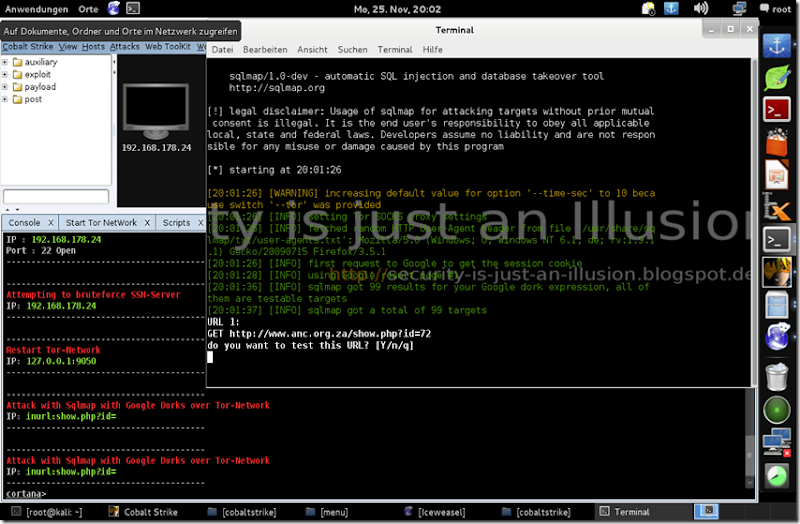This screenshot has height=524, width=800.
Task: Open the Iceweasel globe dock icon
Action: [777, 337]
